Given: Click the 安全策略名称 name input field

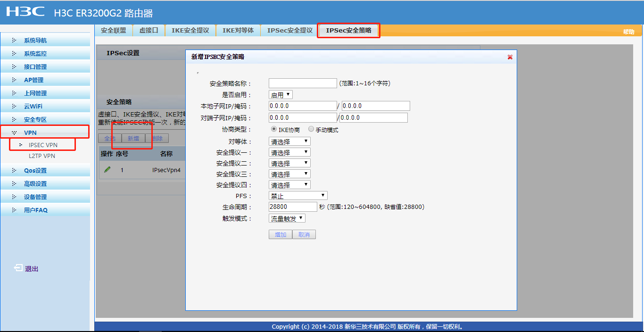Looking at the screenshot, I should coord(302,83).
